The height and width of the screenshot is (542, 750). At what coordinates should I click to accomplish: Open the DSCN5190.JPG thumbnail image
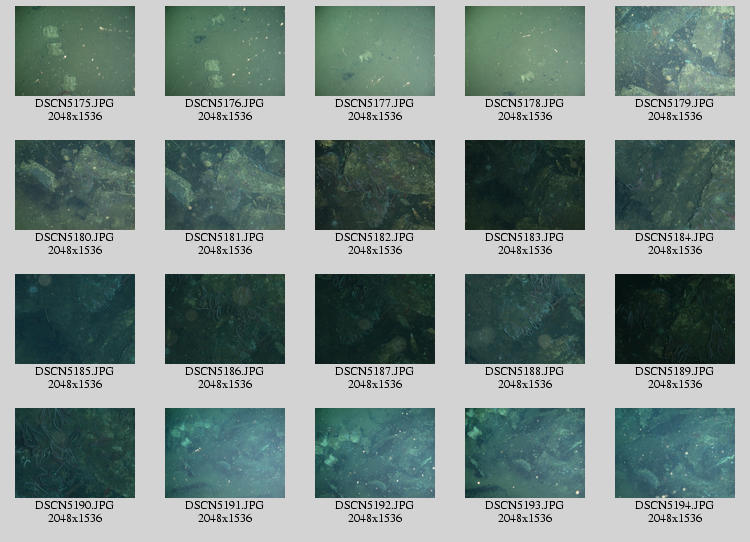pyautogui.click(x=75, y=453)
